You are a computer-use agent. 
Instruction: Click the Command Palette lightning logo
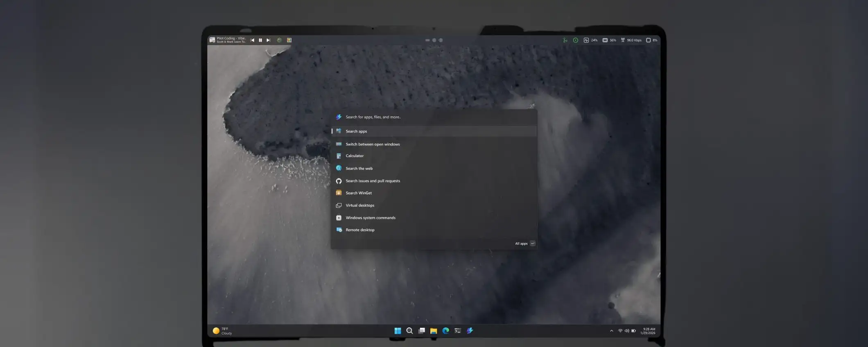click(339, 117)
